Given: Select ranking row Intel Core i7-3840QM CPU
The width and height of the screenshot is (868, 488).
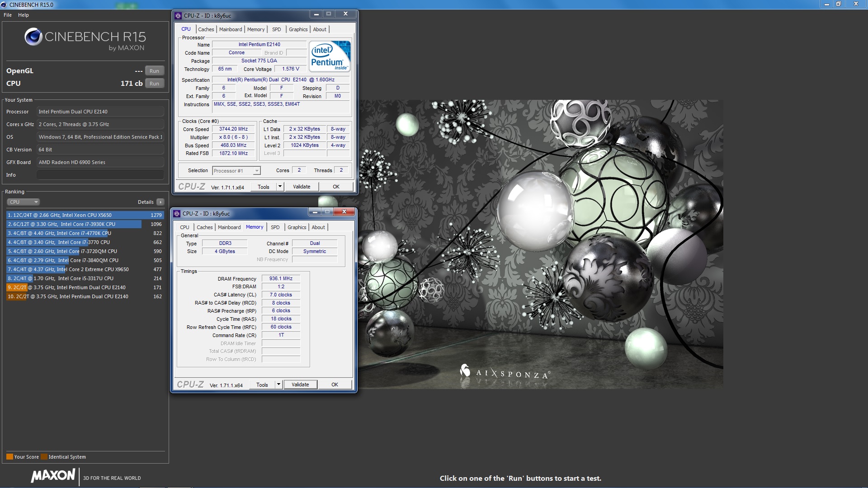Looking at the screenshot, I should click(85, 260).
